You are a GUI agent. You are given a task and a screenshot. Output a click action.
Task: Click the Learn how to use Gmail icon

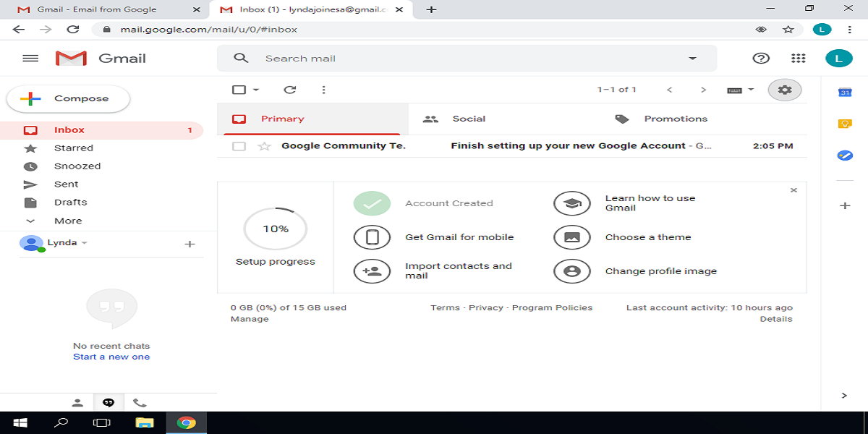tap(572, 203)
